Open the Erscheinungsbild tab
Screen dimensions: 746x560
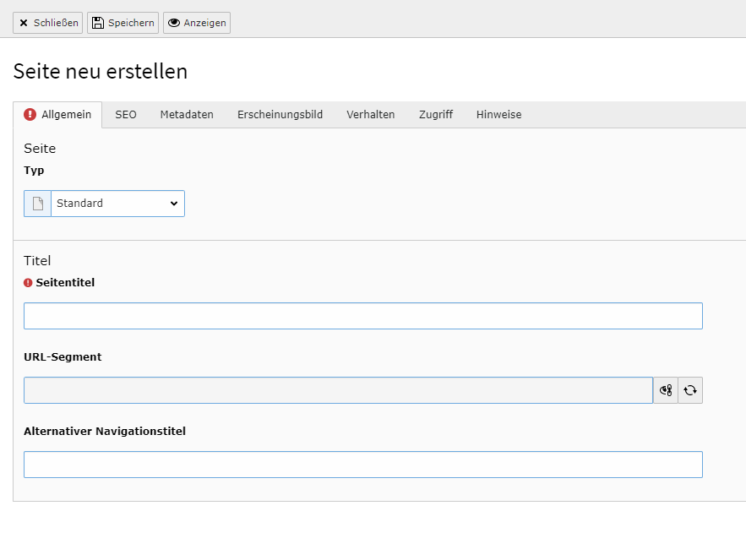280,115
